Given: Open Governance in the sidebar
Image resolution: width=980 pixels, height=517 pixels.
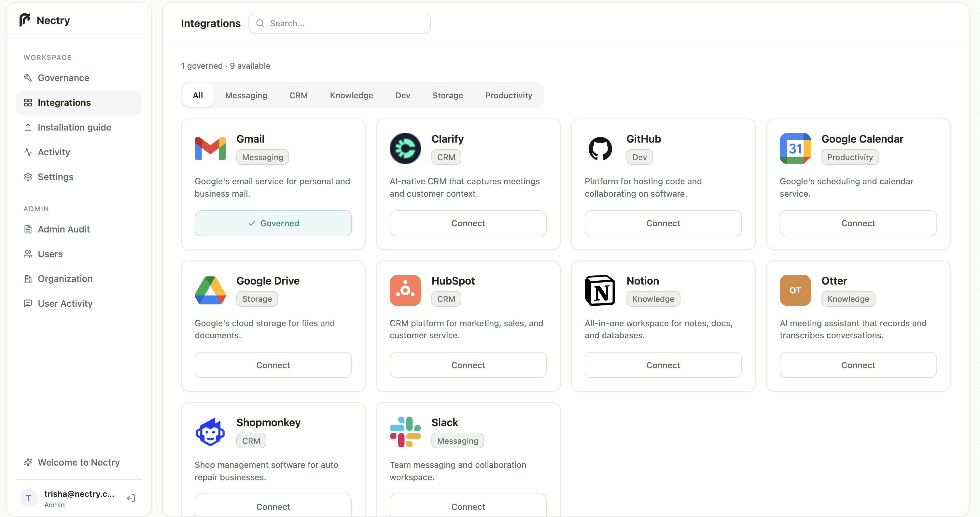Looking at the screenshot, I should point(79,77).
